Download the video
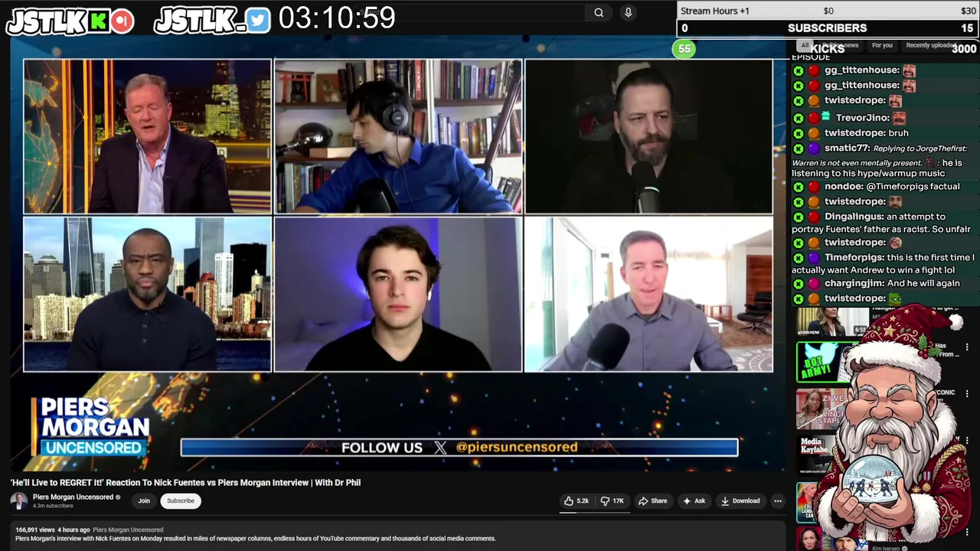980x551 pixels. pyautogui.click(x=740, y=500)
